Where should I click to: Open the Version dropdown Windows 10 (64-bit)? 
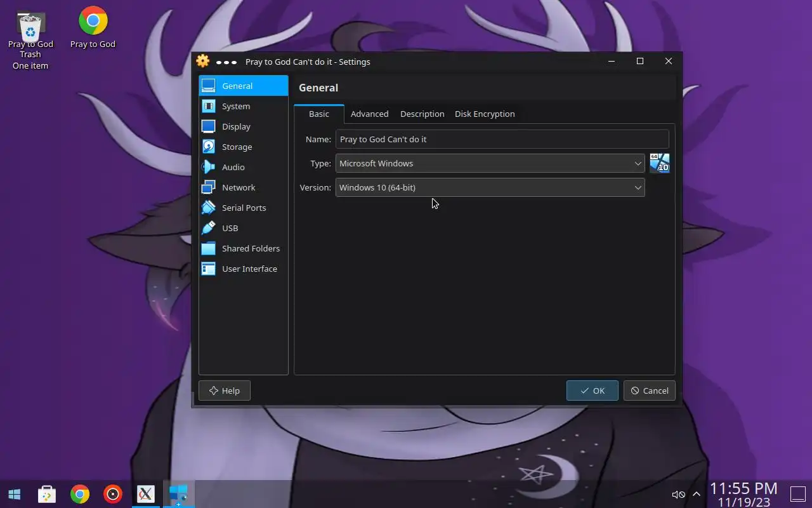click(x=490, y=187)
